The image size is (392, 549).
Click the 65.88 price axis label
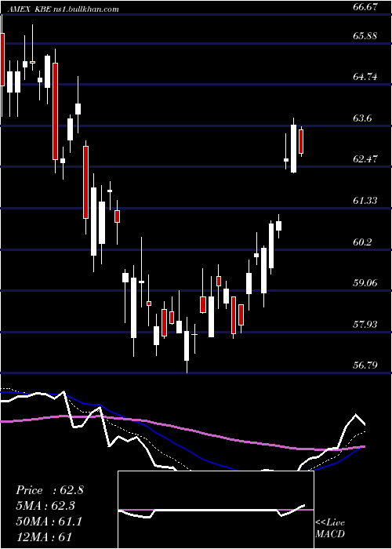click(x=365, y=36)
